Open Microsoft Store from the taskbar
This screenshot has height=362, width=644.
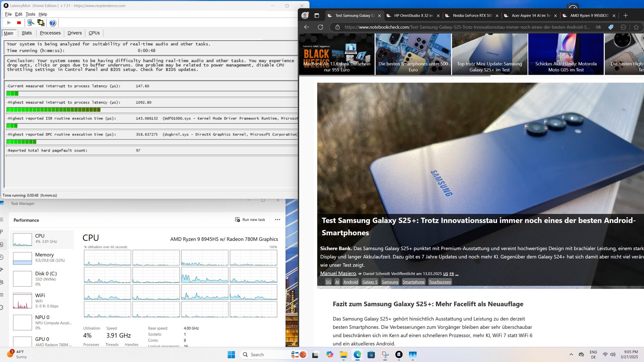(371, 355)
